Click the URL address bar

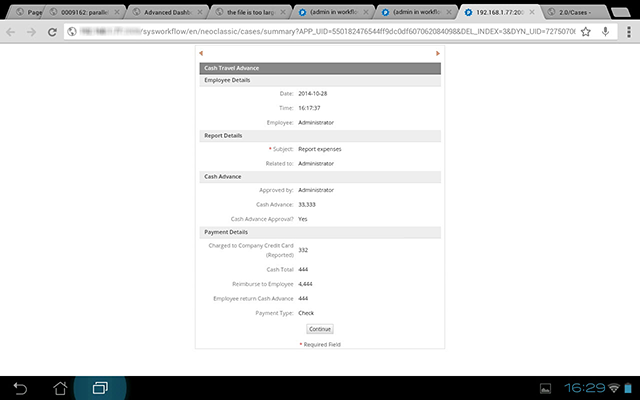(320, 31)
